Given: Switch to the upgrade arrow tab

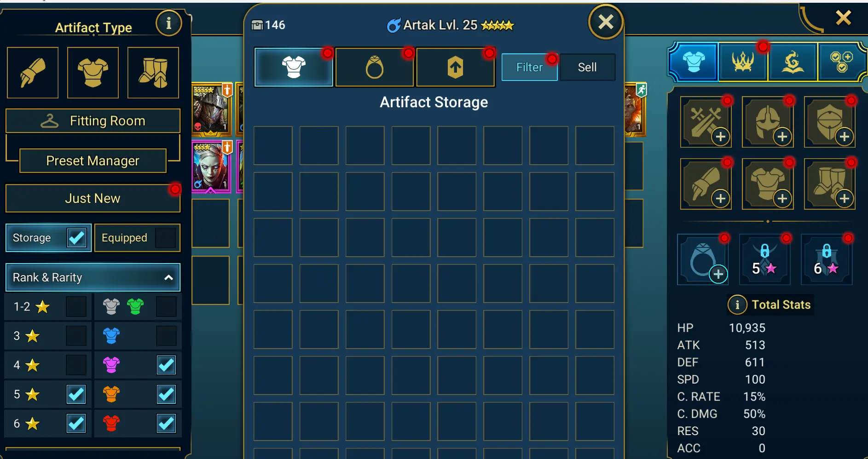Looking at the screenshot, I should 456,67.
